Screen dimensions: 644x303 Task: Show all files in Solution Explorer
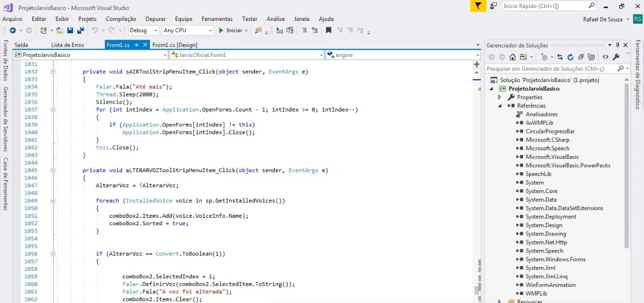tap(592, 57)
